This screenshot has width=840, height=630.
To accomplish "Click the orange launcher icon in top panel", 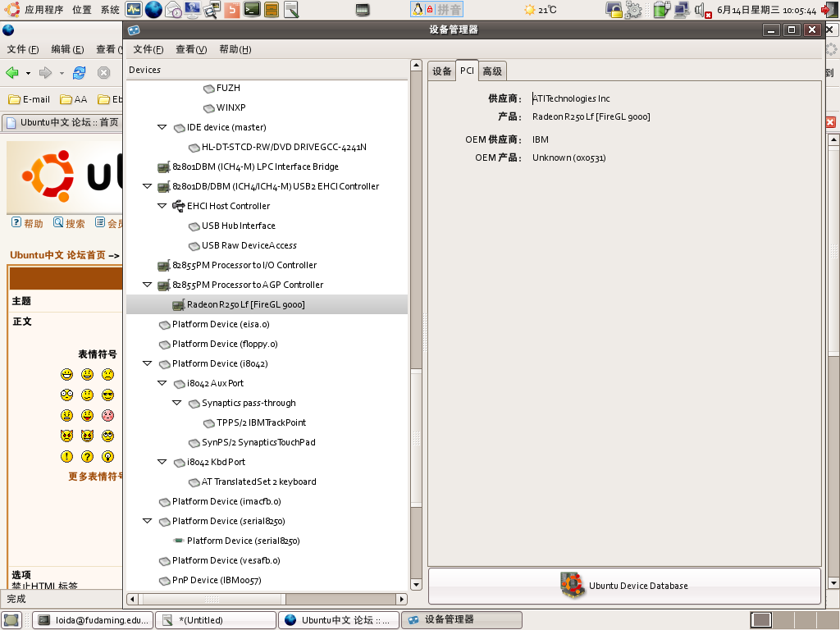I will click(x=232, y=9).
